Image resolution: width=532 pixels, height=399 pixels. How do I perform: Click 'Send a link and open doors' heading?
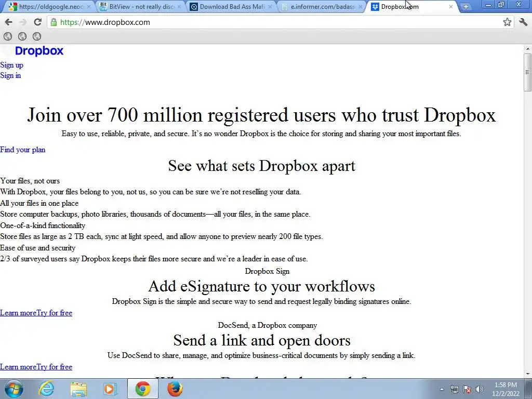[x=262, y=340]
